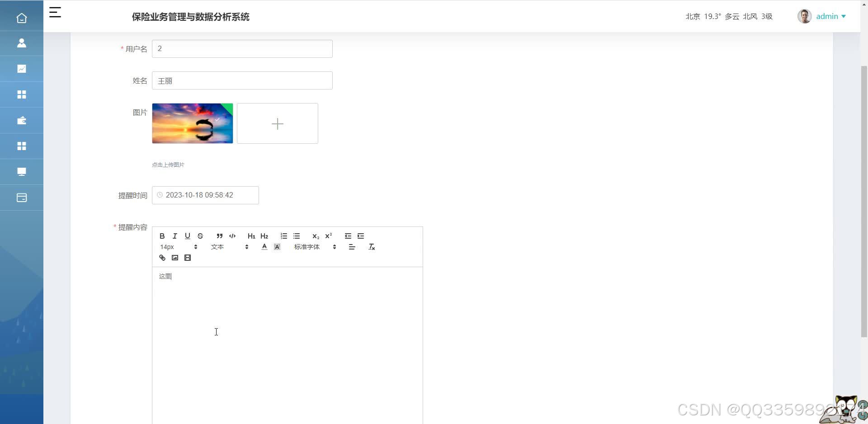The width and height of the screenshot is (868, 424).
Task: Open the text color picker
Action: [x=264, y=247]
